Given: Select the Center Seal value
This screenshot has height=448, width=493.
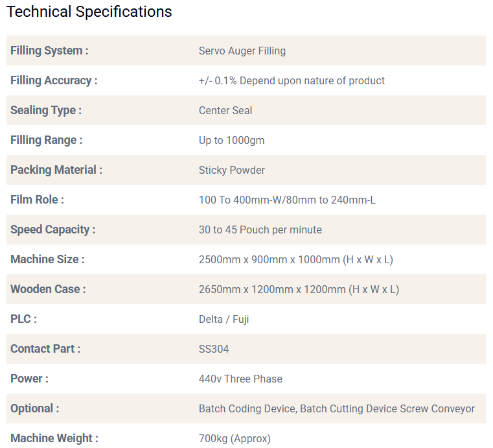Looking at the screenshot, I should [x=225, y=110].
